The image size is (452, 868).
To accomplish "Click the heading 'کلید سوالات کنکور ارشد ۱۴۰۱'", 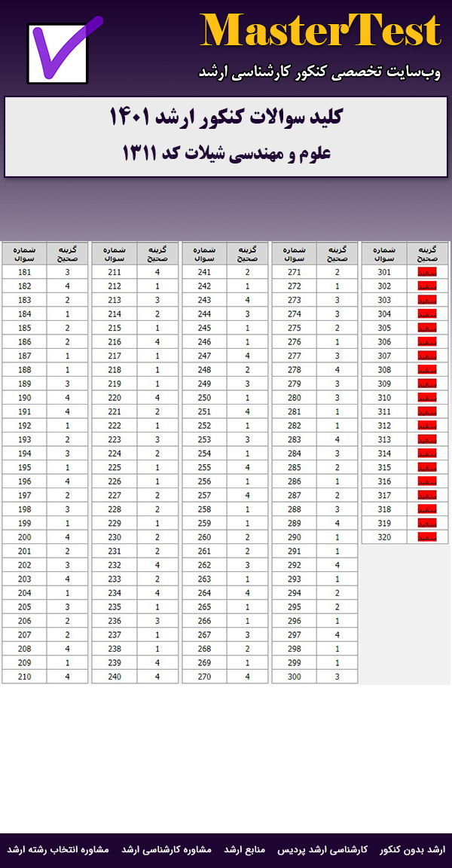I will click(x=226, y=118).
